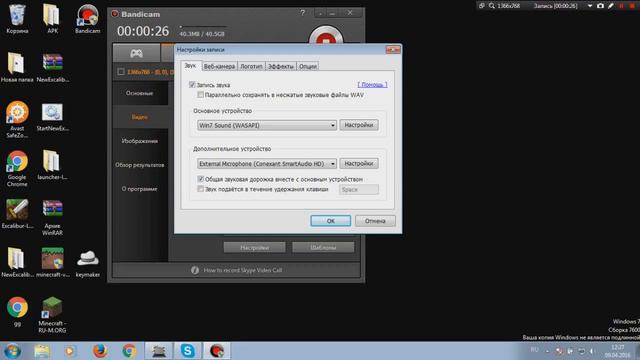Click the Bandicam game recording mode icon
The image size is (640, 360).
click(136, 53)
